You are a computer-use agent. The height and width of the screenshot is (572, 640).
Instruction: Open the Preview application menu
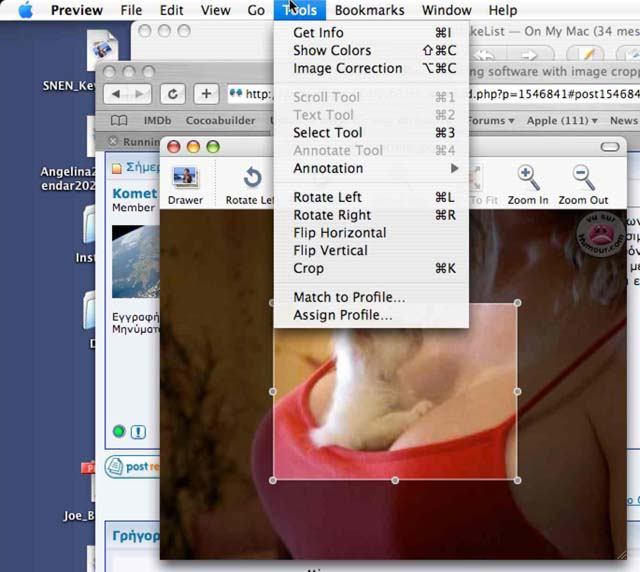77,10
